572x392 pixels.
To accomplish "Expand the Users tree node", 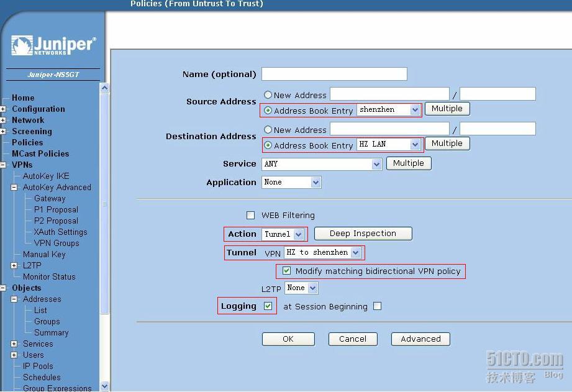I will click(14, 355).
